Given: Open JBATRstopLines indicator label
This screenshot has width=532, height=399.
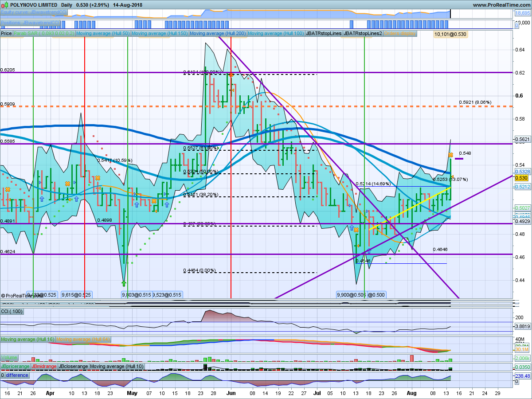Looking at the screenshot, I should [324, 33].
